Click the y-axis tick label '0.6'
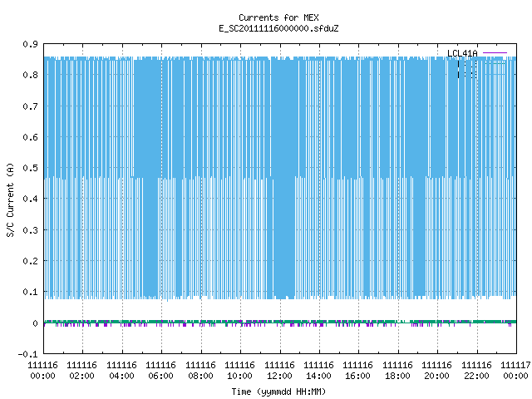The width and height of the screenshot is (532, 399). pos(30,137)
